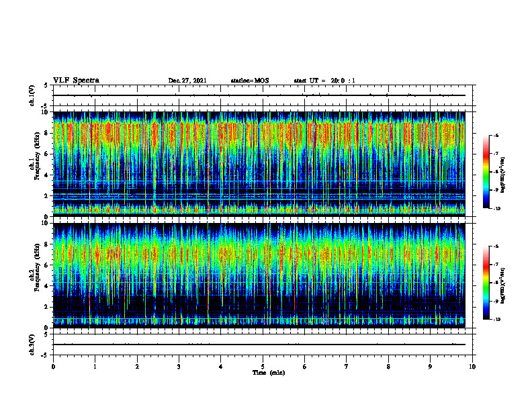Click the "VLF Spectra" plot title
The width and height of the screenshot is (532, 411).
tap(76, 81)
